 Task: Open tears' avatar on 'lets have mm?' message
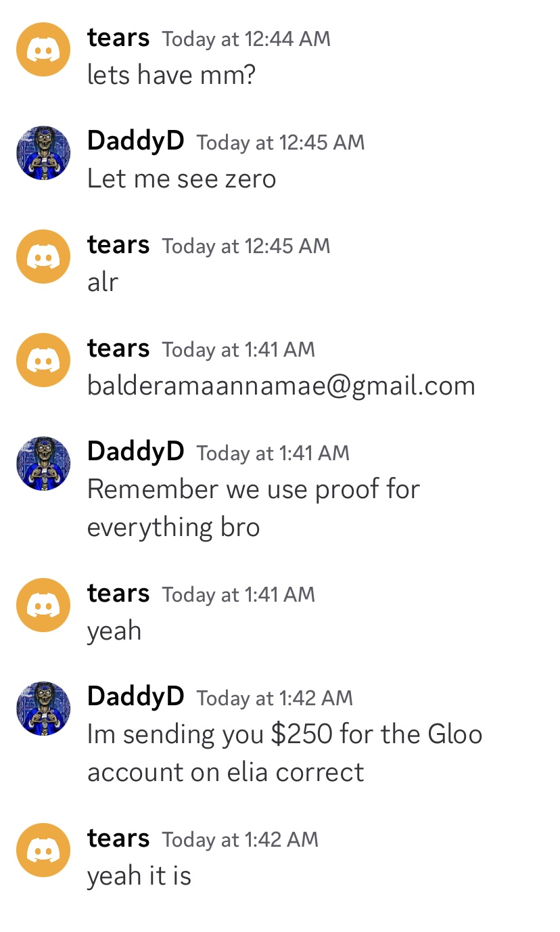point(43,49)
